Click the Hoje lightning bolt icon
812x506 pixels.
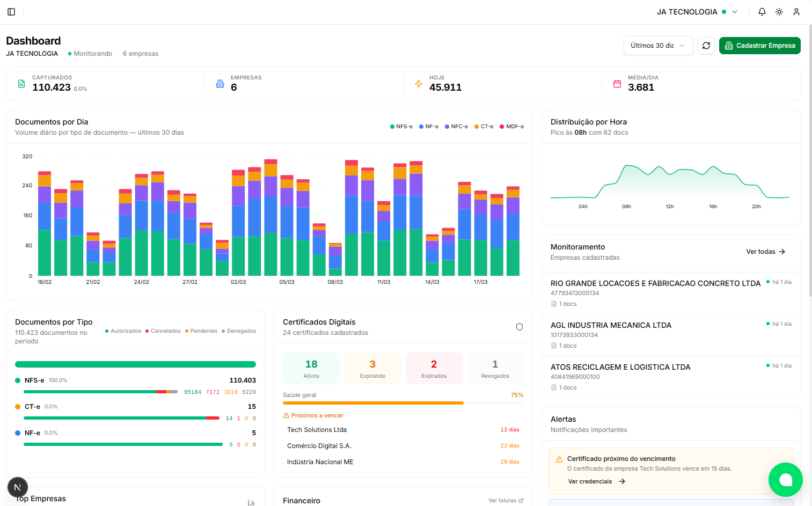pyautogui.click(x=419, y=84)
